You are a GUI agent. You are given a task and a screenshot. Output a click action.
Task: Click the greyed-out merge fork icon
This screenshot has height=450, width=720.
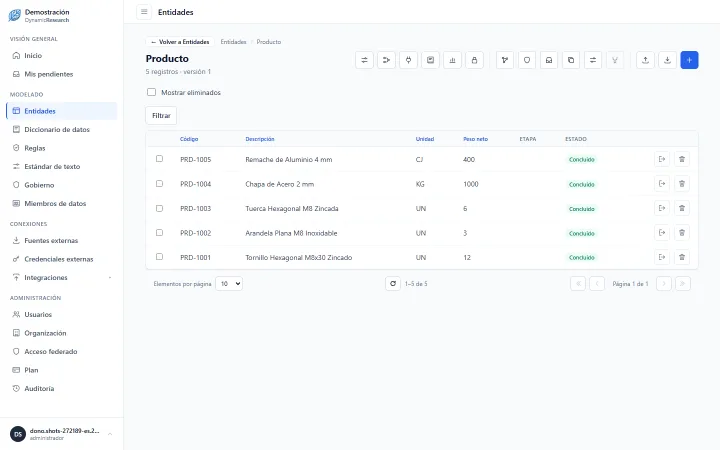click(x=615, y=60)
